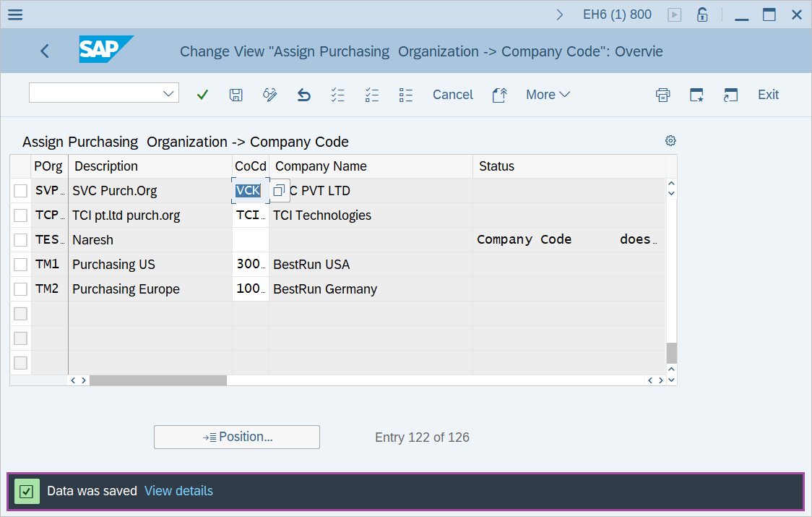This screenshot has height=517, width=812.
Task: Open the Print function icon
Action: click(x=662, y=94)
